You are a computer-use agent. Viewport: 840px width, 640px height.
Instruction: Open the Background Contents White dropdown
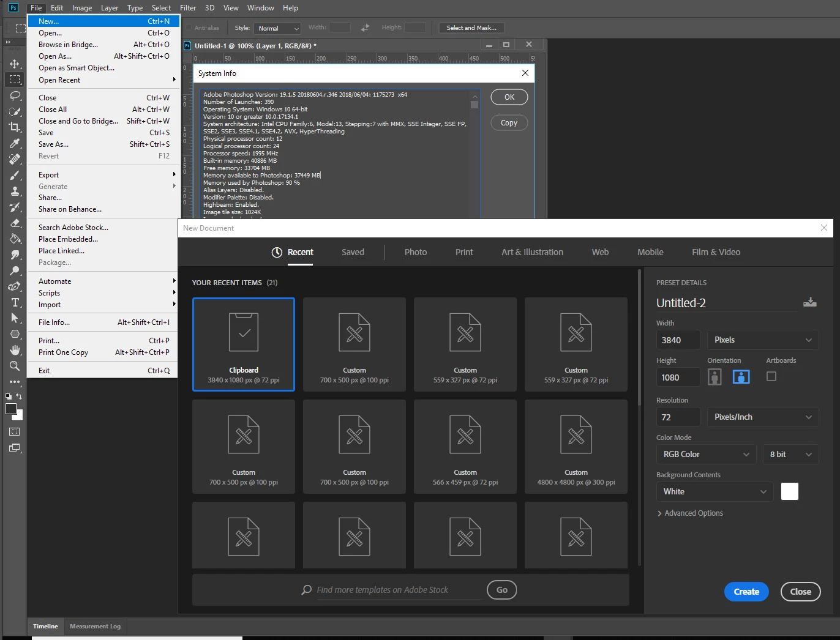[x=714, y=491]
